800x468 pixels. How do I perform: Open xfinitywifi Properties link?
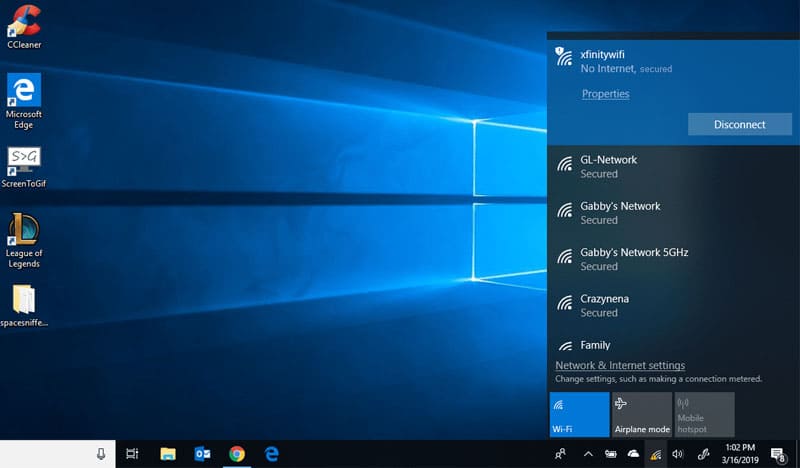click(605, 94)
